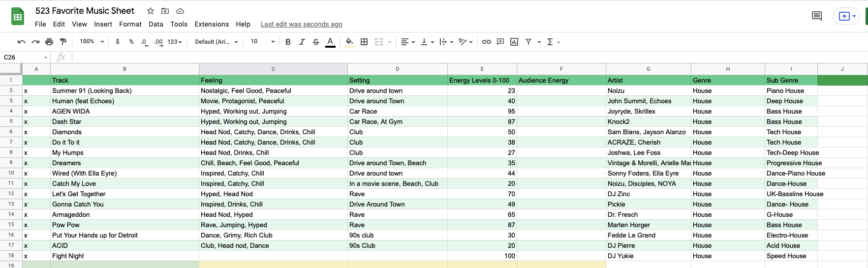
Task: Print the spreadsheet with printer icon
Action: coord(49,42)
